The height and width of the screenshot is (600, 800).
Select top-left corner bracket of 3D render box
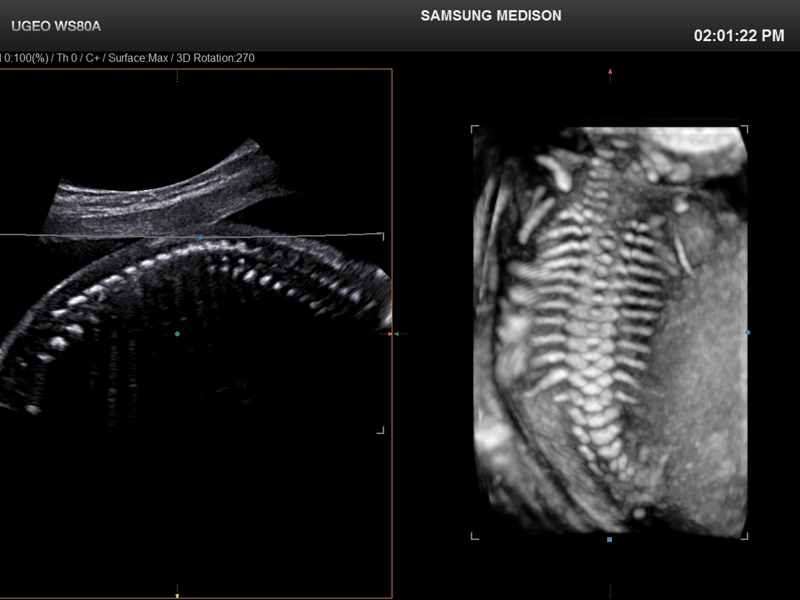coord(475,129)
